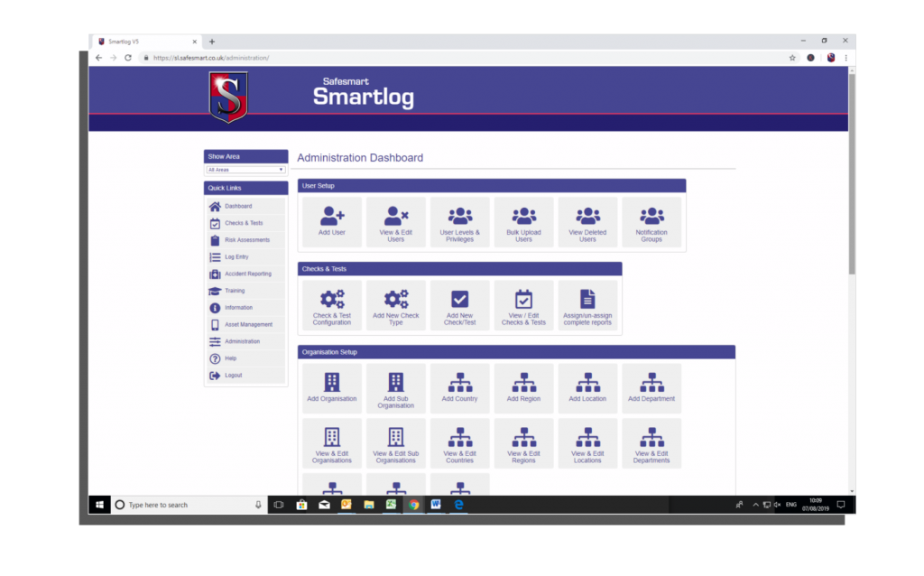Open Add New Check/Test tile

(x=459, y=305)
